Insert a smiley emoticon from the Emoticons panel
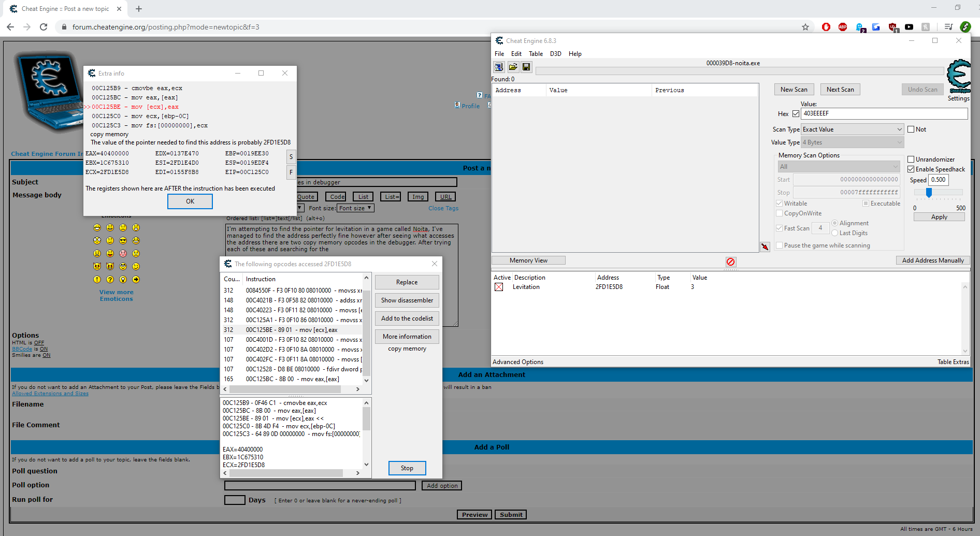The height and width of the screenshot is (536, 980). pyautogui.click(x=97, y=227)
